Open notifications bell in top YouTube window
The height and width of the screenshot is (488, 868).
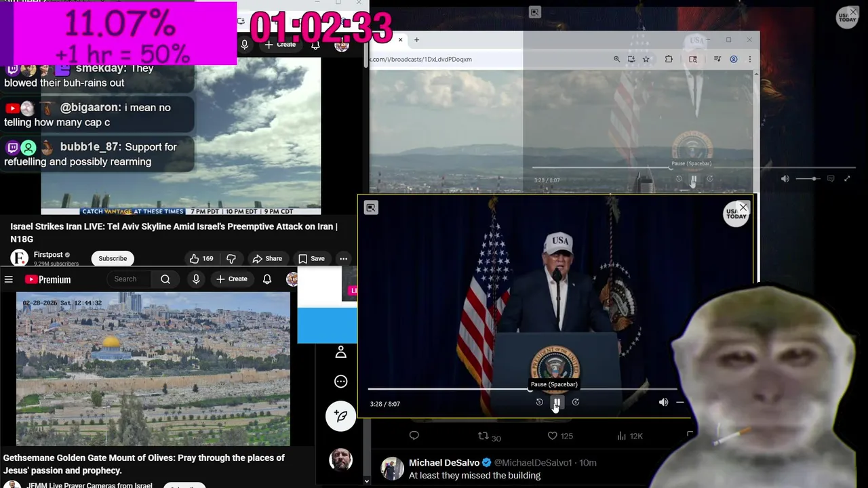[315, 45]
